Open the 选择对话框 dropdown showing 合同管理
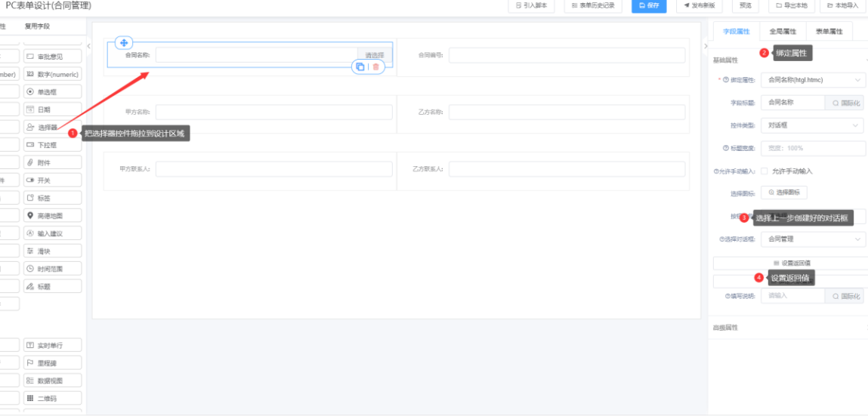This screenshot has height=416, width=868. tap(813, 239)
